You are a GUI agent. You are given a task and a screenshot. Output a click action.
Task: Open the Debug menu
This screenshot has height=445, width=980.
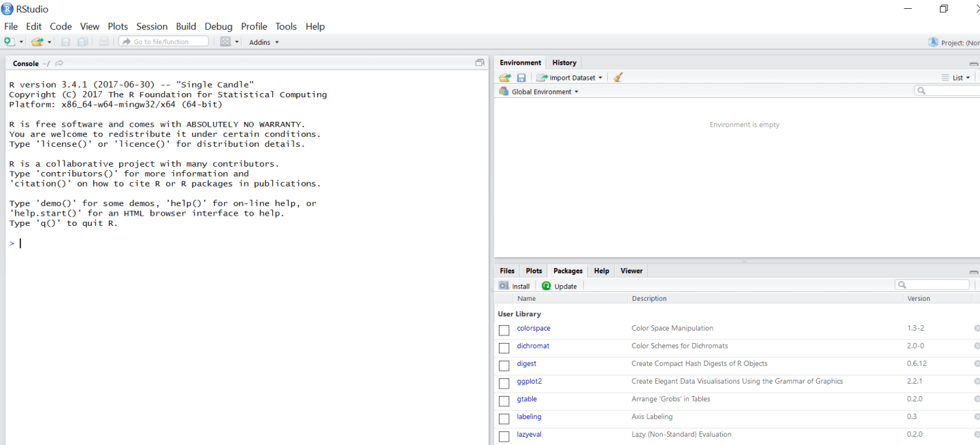click(x=218, y=27)
